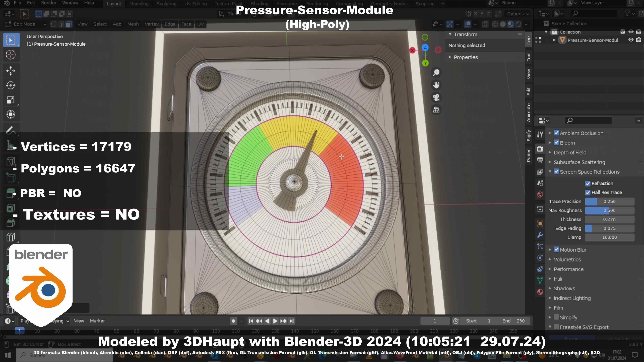
Task: Choose the Move tool
Action: pos(11,71)
